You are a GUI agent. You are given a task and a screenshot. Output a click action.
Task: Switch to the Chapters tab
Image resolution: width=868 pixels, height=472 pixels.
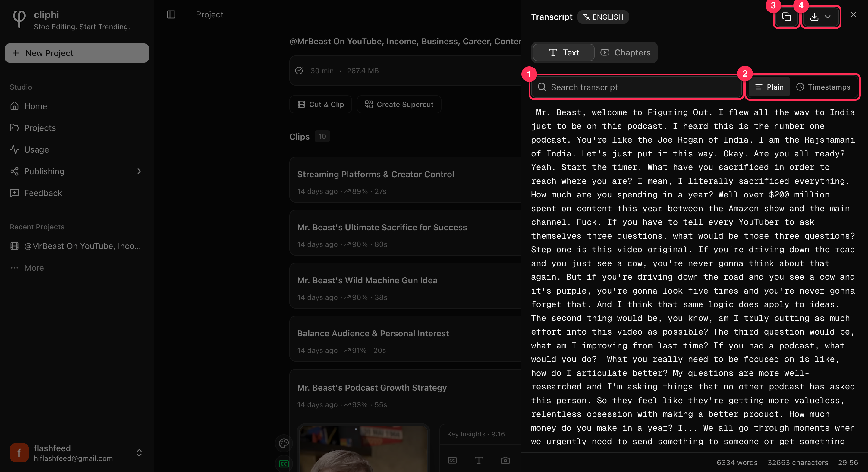[625, 52]
